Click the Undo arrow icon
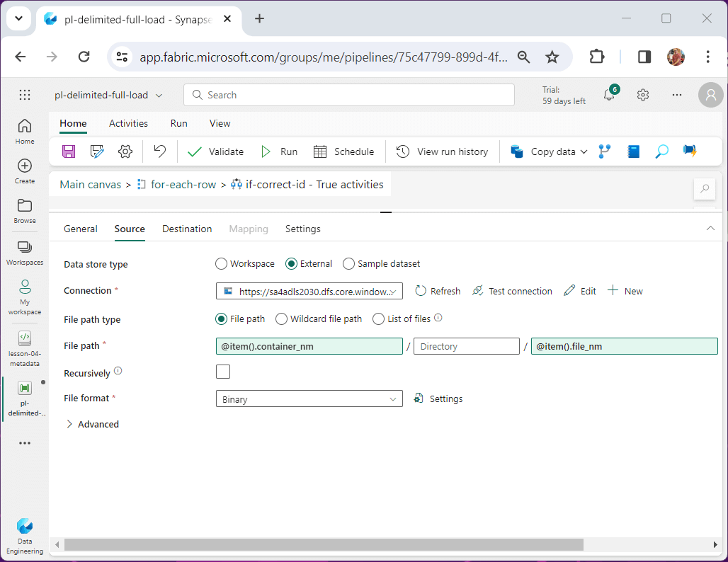728x562 pixels. point(160,151)
